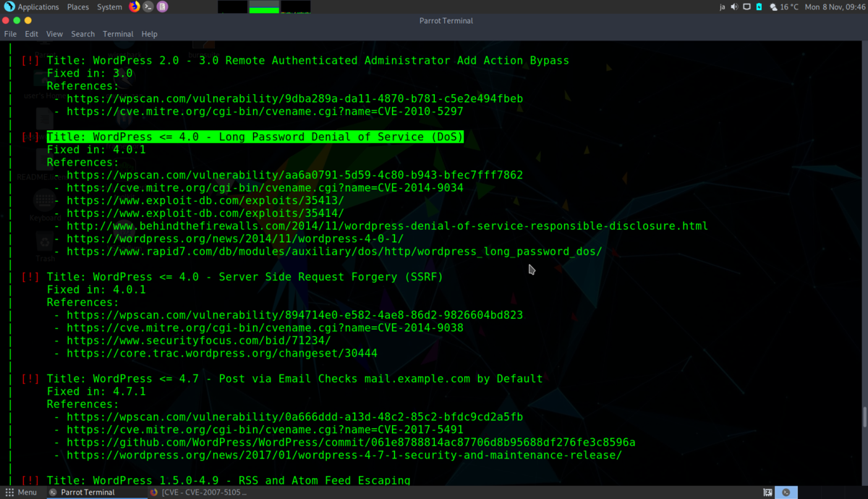868x499 pixels.
Task: Click the CVE-2014-9034 mitre link
Action: 265,188
